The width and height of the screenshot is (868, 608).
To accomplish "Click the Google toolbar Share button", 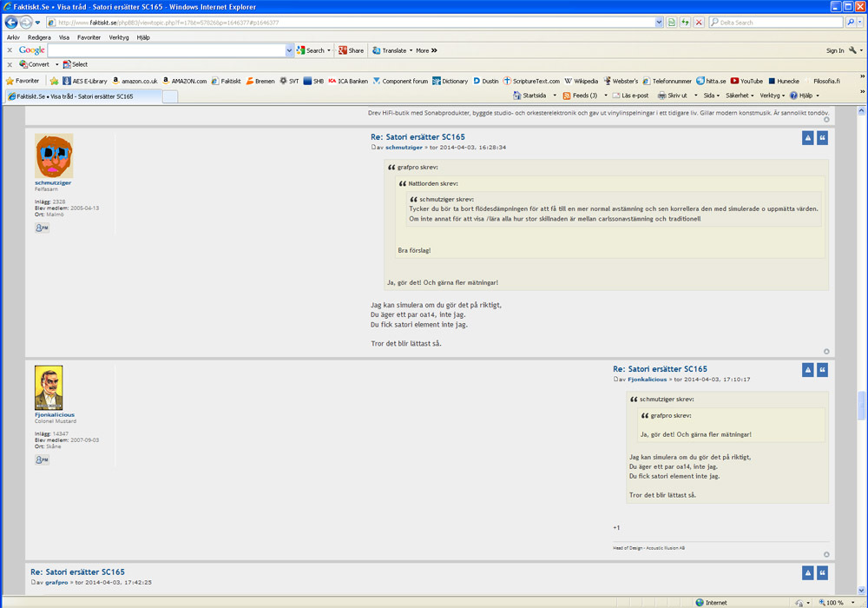I will [x=351, y=50].
